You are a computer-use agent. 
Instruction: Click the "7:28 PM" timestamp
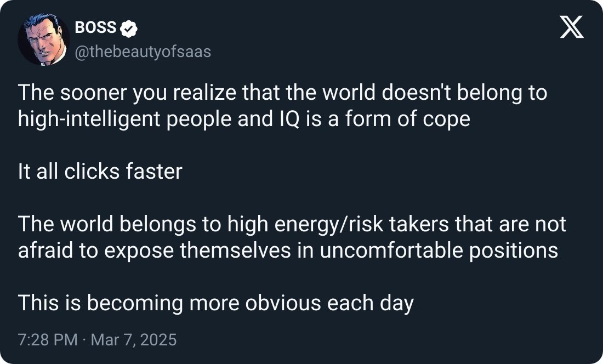coord(48,339)
